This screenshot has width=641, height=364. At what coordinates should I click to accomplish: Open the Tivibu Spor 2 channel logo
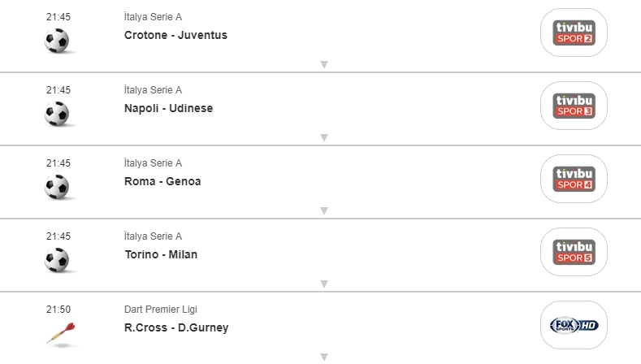tap(574, 32)
